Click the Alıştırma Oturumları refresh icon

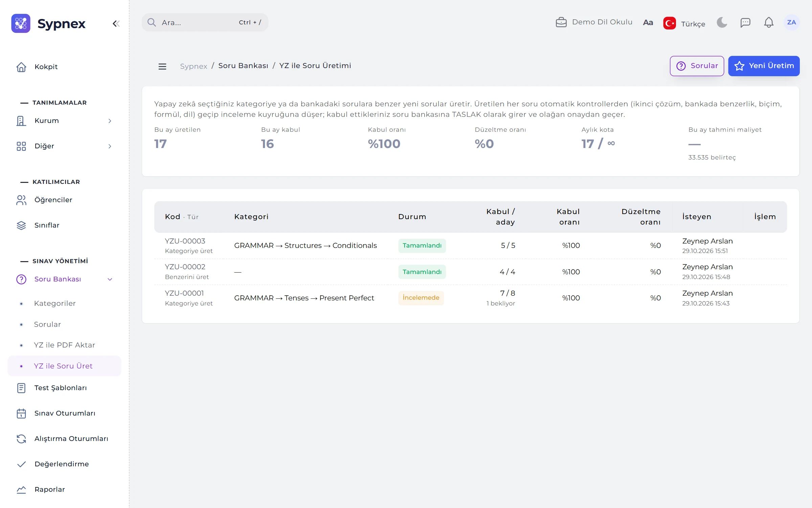(21, 439)
